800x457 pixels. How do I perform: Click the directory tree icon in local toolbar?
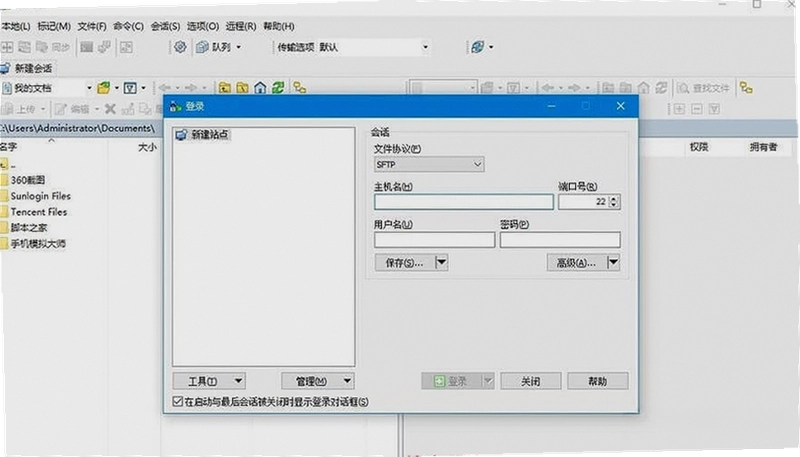(x=299, y=88)
